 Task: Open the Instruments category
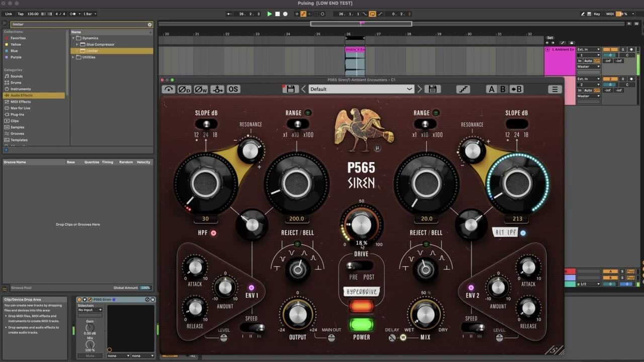(x=20, y=89)
